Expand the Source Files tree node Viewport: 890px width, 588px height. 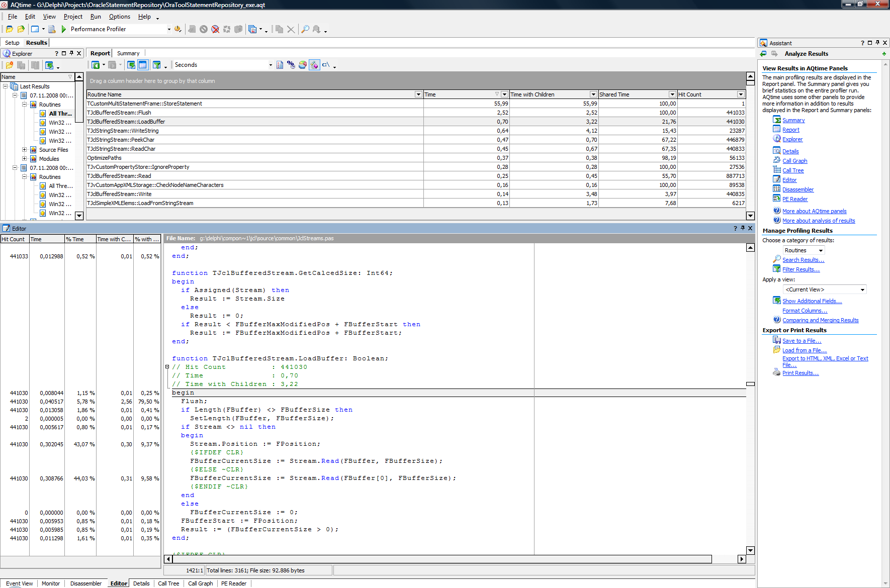coord(24,150)
